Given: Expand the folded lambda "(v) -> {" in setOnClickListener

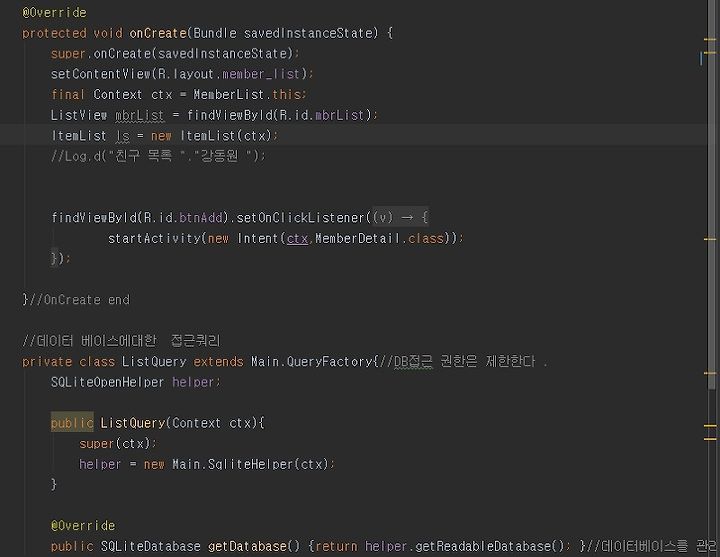Looking at the screenshot, I should pos(400,217).
